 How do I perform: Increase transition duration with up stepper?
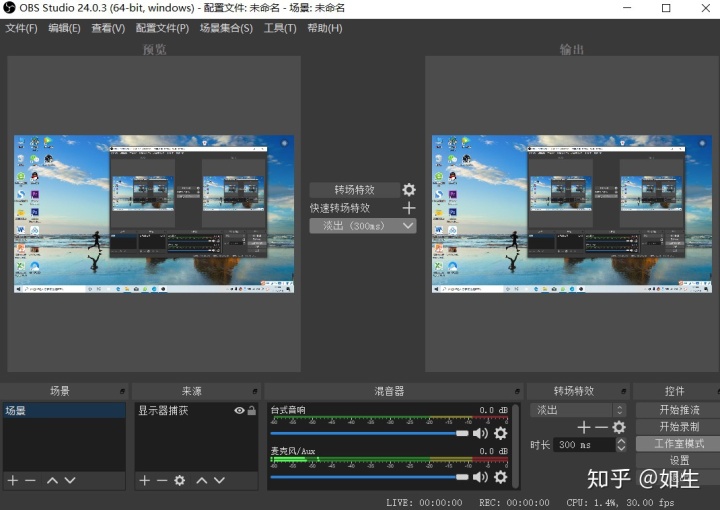click(x=621, y=441)
